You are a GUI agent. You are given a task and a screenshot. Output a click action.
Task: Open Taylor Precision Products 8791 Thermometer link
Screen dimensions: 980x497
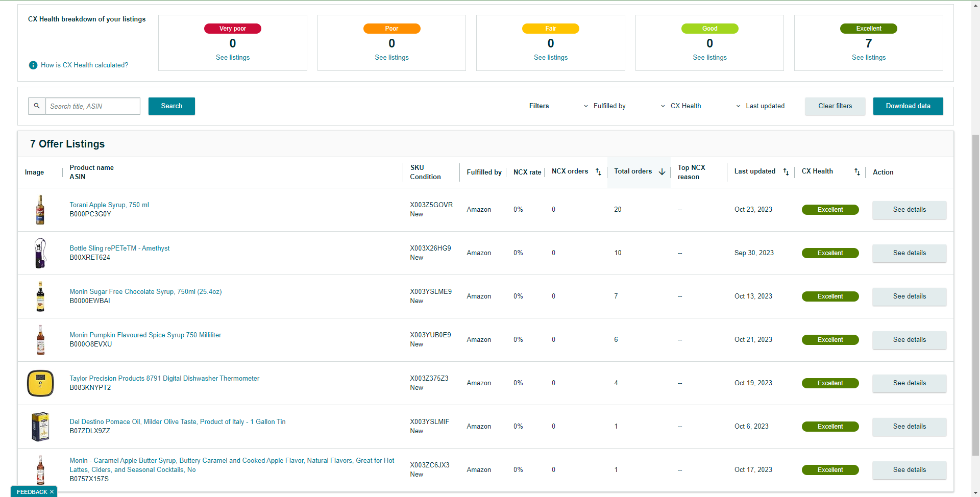(164, 379)
